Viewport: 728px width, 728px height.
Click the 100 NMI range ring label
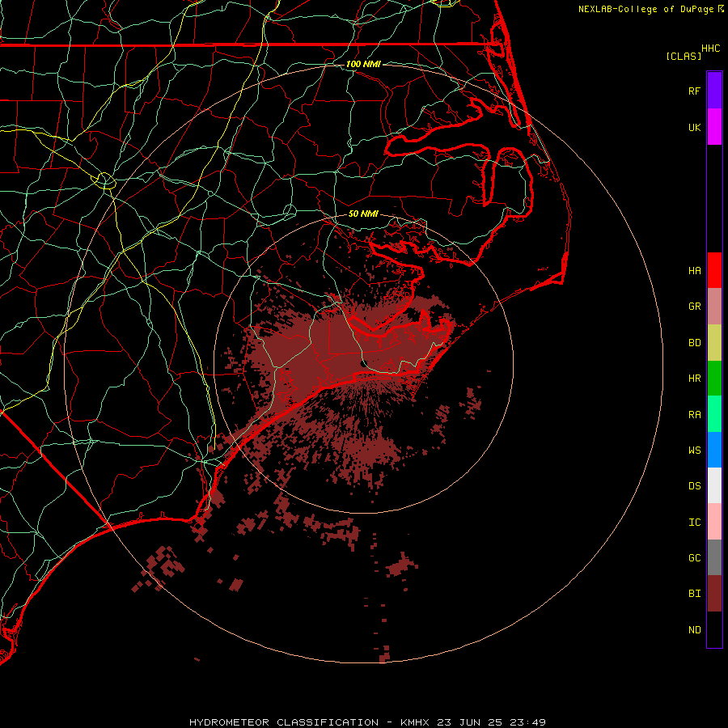(x=363, y=64)
